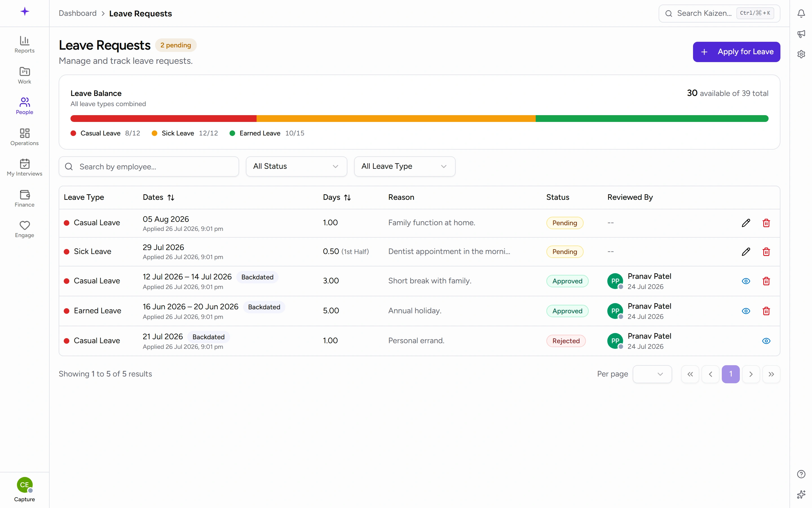Go to the last page of results
This screenshot has width=812, height=508.
pos(771,374)
